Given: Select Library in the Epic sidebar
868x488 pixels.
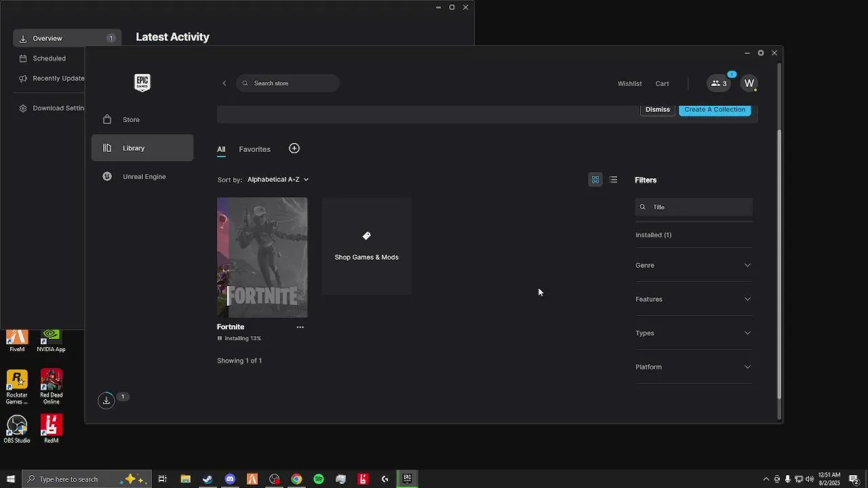Looking at the screenshot, I should point(142,148).
